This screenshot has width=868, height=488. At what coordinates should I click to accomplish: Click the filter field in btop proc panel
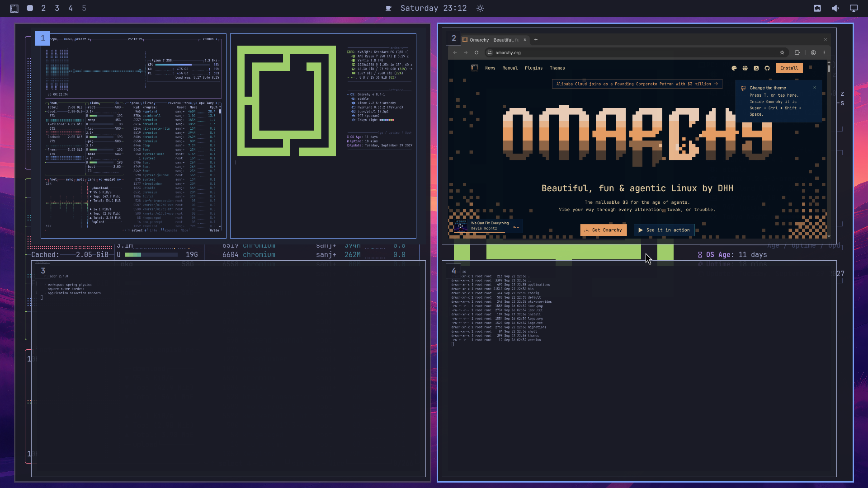[x=148, y=103]
